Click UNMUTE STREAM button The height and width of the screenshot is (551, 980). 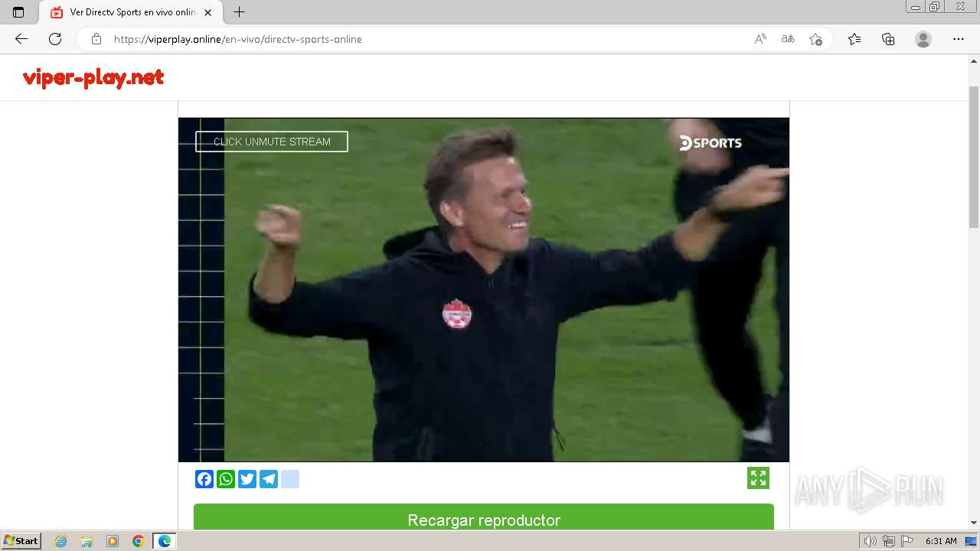(272, 142)
